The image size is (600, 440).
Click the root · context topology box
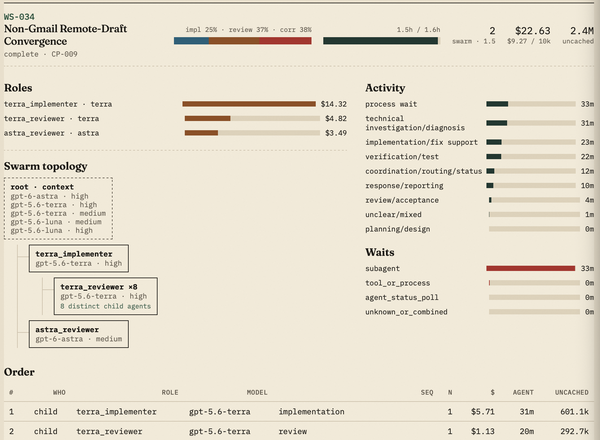click(x=58, y=209)
